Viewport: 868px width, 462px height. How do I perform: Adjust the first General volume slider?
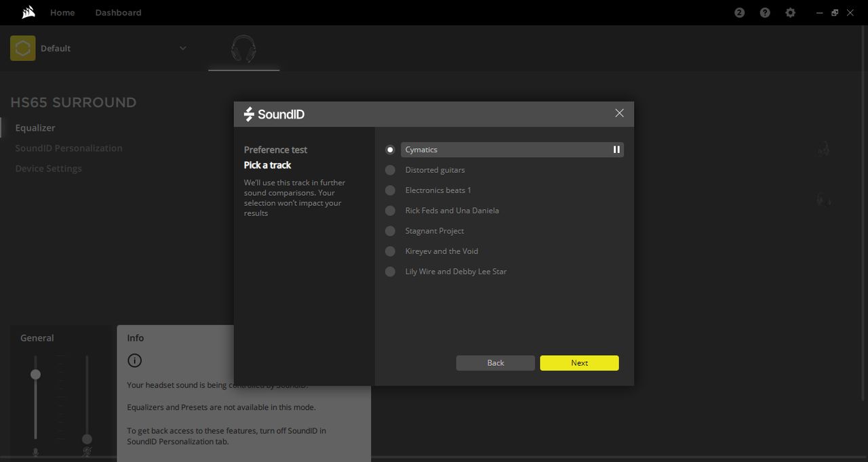(35, 374)
